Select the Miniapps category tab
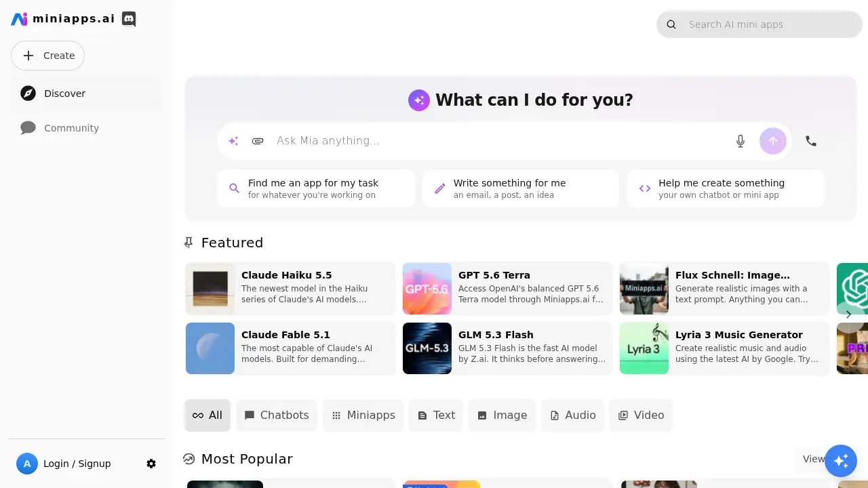This screenshot has width=868, height=488. [363, 415]
